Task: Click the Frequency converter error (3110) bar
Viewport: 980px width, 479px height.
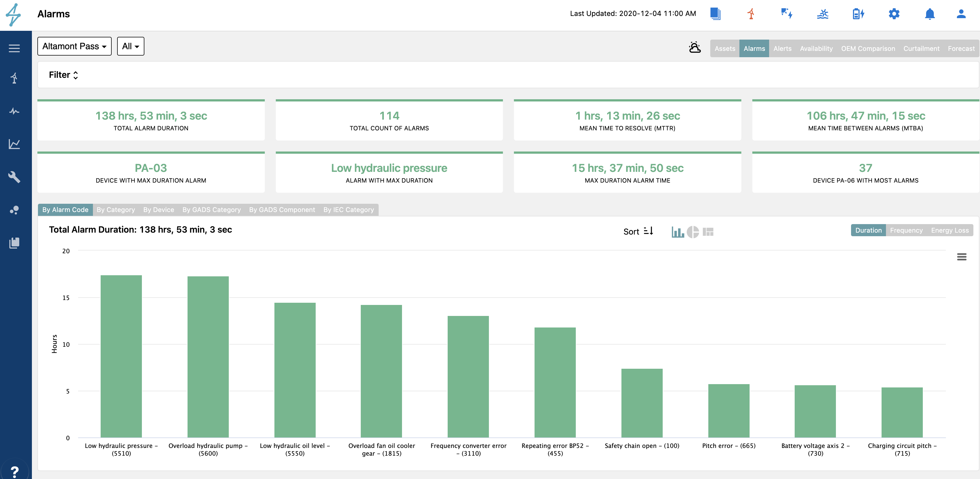Action: tap(468, 377)
